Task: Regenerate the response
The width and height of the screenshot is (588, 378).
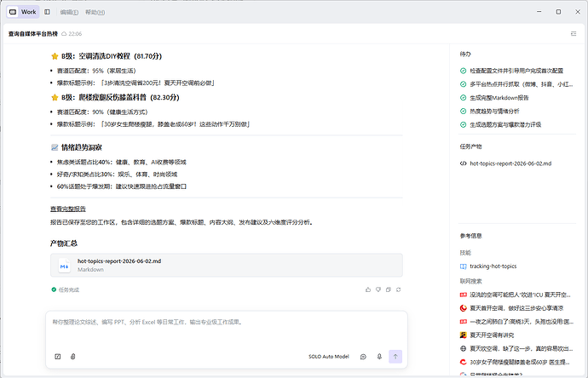Action: tap(398, 289)
